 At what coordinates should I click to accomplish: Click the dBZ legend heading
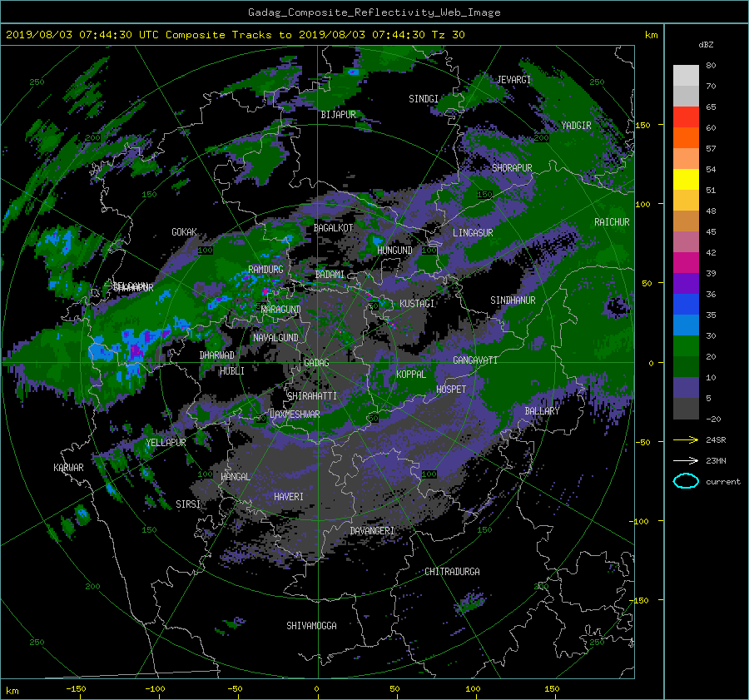point(706,45)
